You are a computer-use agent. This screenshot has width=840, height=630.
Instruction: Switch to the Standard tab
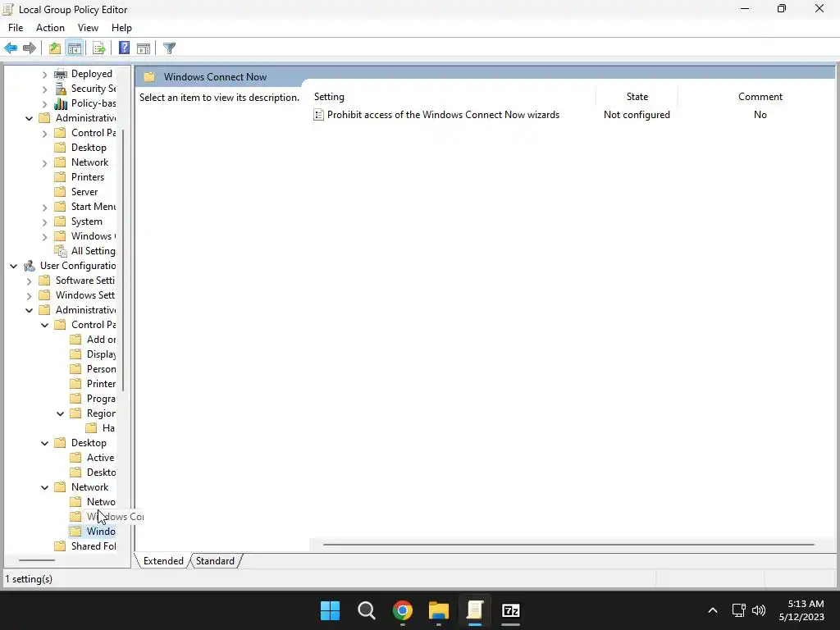click(216, 561)
